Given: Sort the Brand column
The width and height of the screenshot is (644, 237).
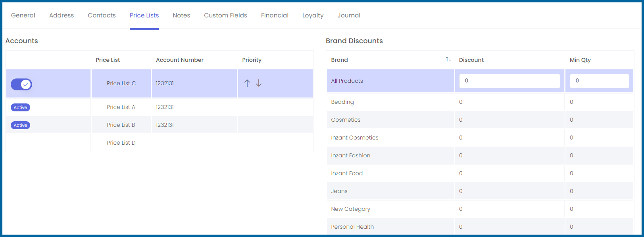Looking at the screenshot, I should click(448, 59).
